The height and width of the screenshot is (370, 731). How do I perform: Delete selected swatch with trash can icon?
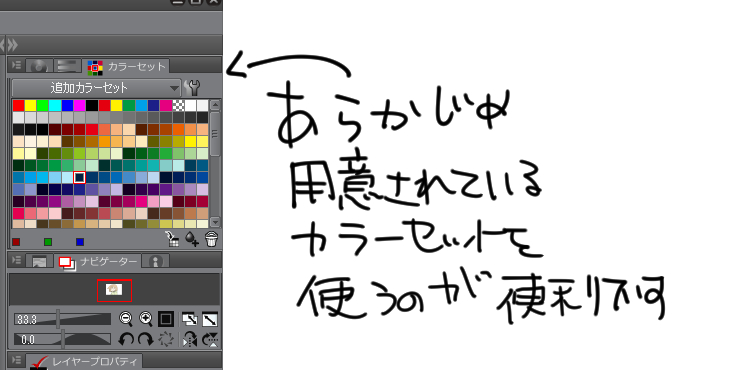click(x=211, y=239)
